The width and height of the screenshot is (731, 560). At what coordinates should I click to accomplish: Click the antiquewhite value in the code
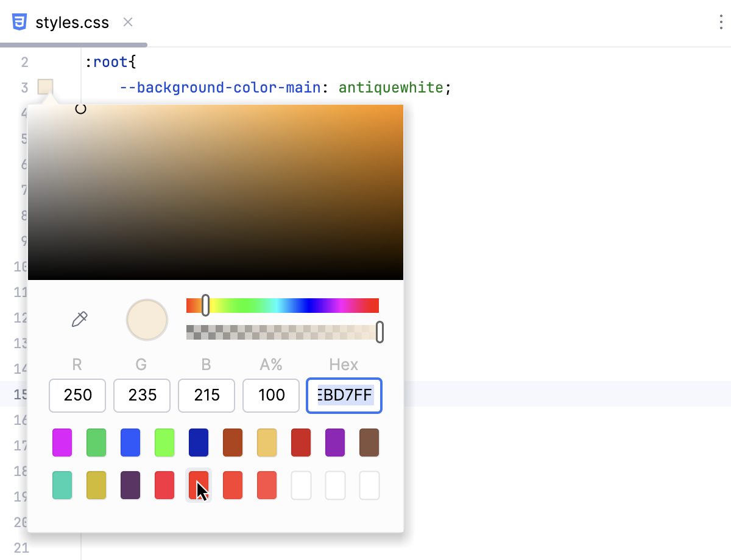(390, 87)
